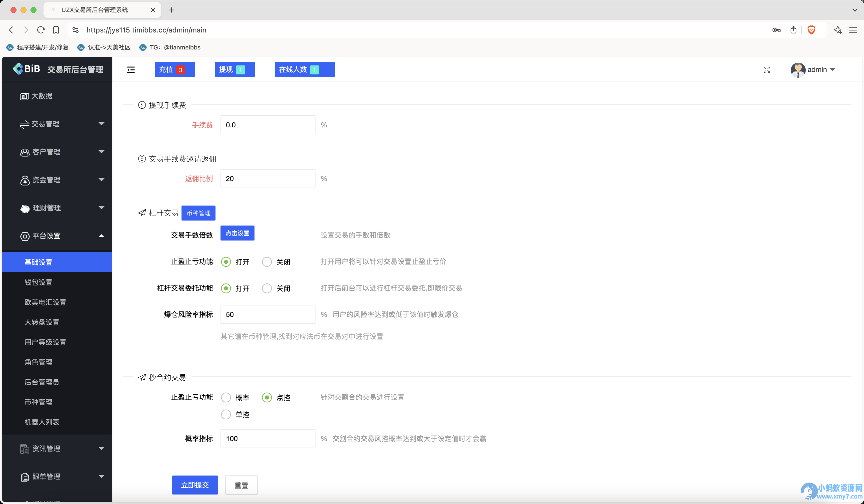
Task: Click the 充值 notification button
Action: pos(175,69)
